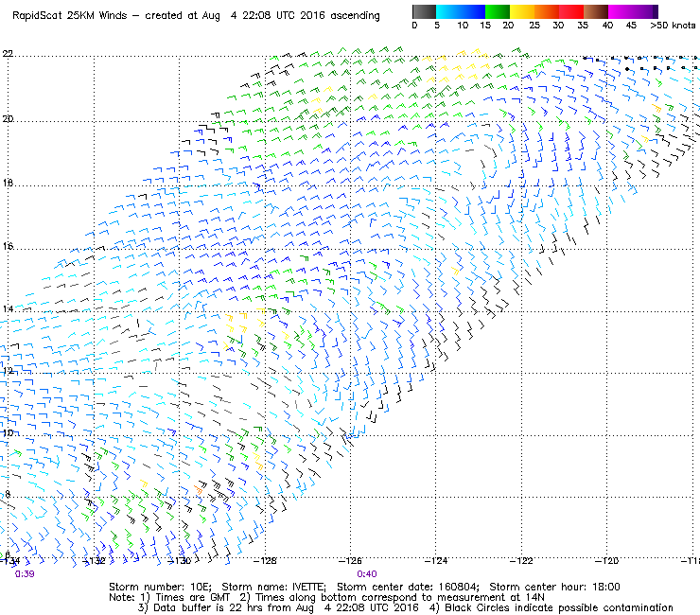Click the magenta 40-45 knots legend color
The height and width of the screenshot is (615, 700).
[x=621, y=11]
